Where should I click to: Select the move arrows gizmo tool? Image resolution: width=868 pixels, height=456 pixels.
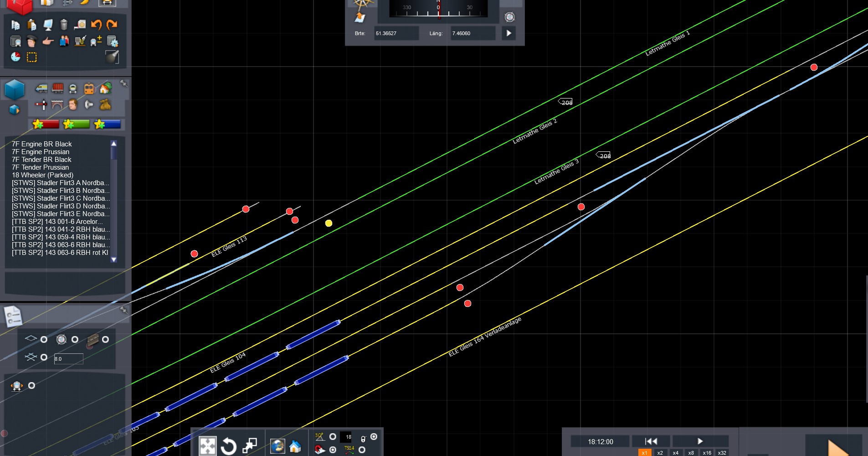[x=208, y=445]
